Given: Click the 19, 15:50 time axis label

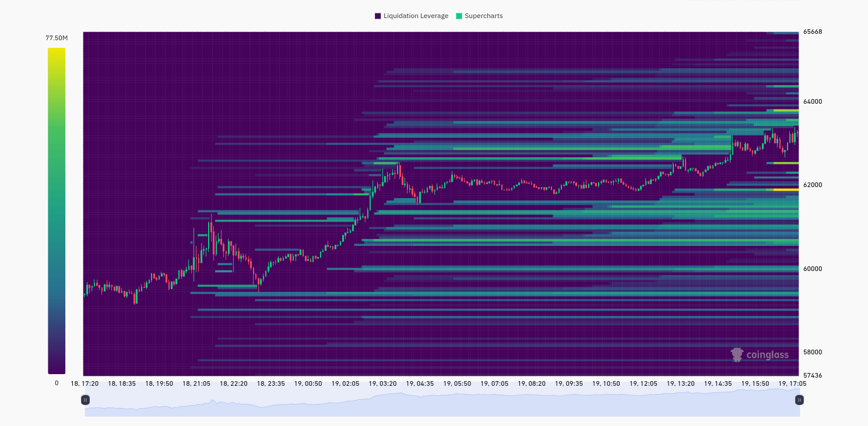Looking at the screenshot, I should coord(755,383).
